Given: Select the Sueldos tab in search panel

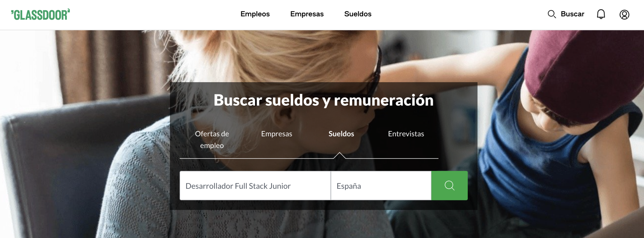Looking at the screenshot, I should tap(341, 134).
